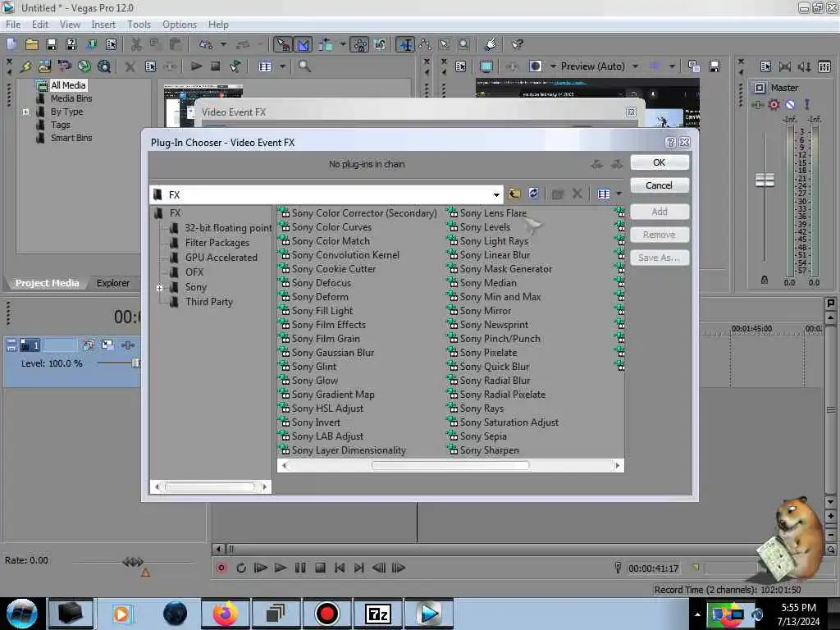Image resolution: width=840 pixels, height=630 pixels.
Task: Click the Master FX gear icon
Action: point(774,104)
